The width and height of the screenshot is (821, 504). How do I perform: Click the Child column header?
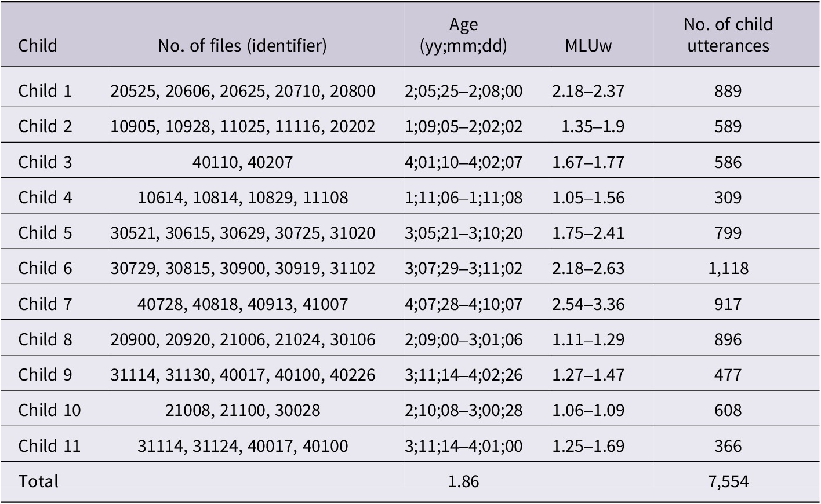point(38,45)
